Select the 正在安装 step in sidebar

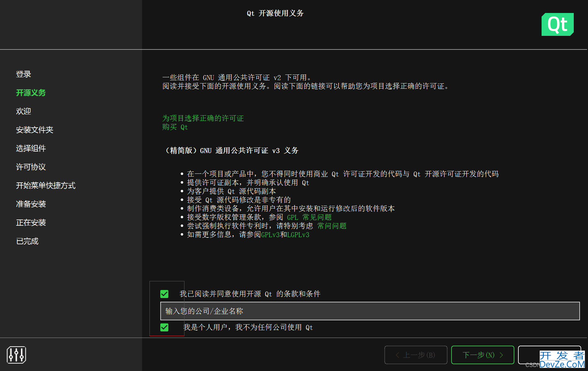(31, 223)
